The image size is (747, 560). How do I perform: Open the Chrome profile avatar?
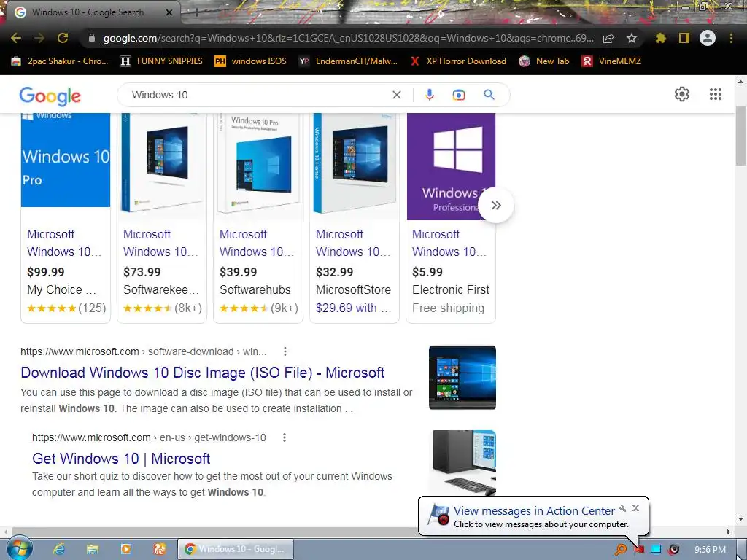(x=708, y=38)
